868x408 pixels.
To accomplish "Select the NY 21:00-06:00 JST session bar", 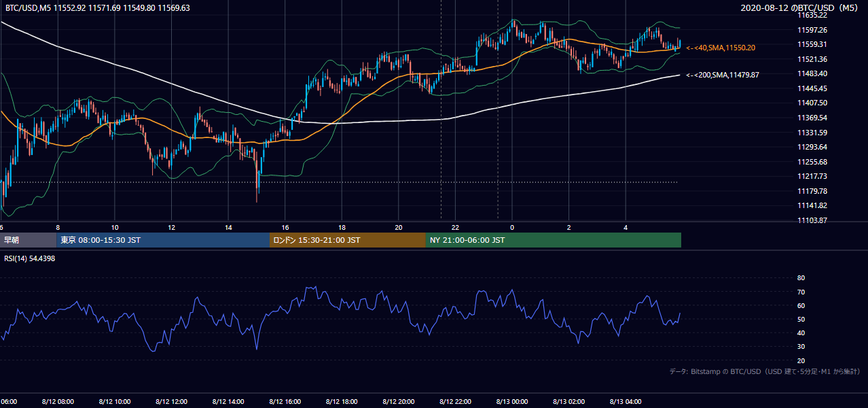I will 554,240.
